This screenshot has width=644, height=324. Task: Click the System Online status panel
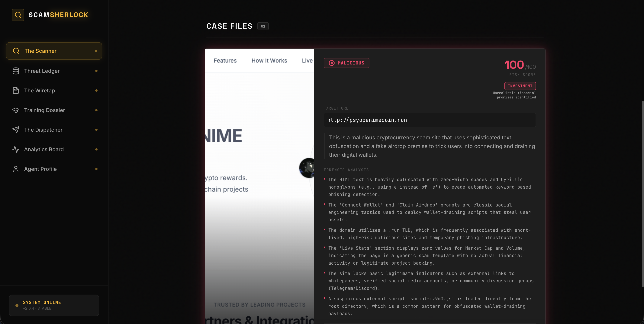click(54, 305)
